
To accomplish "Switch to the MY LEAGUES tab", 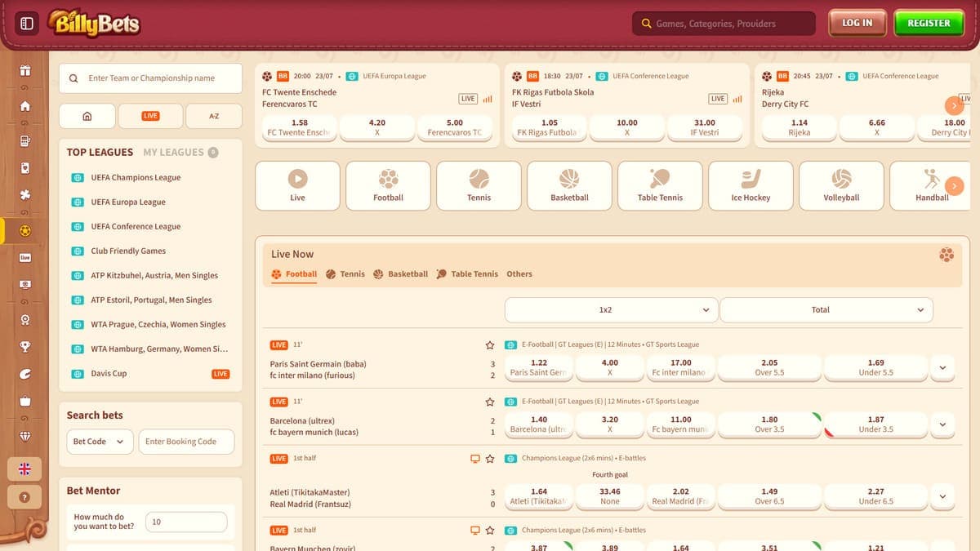I will coord(180,152).
